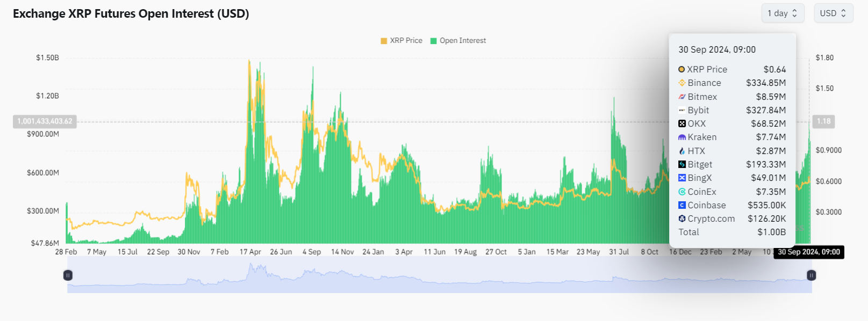Click the Kraken logo icon in tooltip
Screen dimensions: 868x321
[682, 137]
